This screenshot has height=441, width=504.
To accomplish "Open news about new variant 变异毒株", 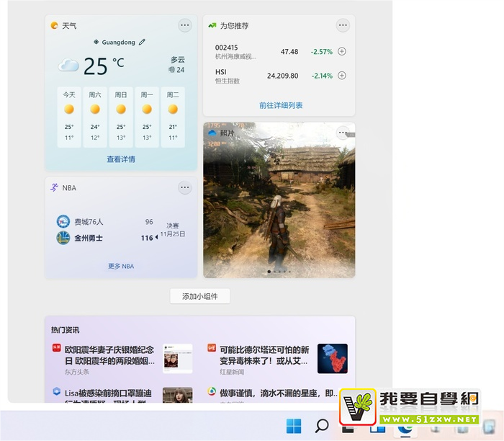I will 264,355.
